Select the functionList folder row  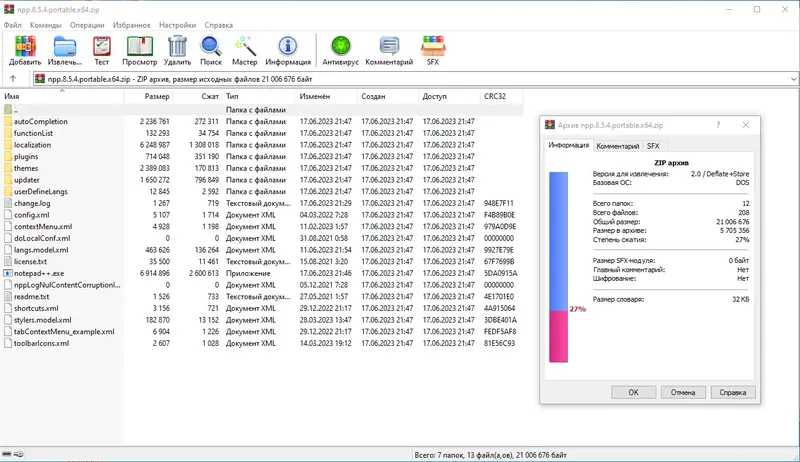pyautogui.click(x=263, y=133)
